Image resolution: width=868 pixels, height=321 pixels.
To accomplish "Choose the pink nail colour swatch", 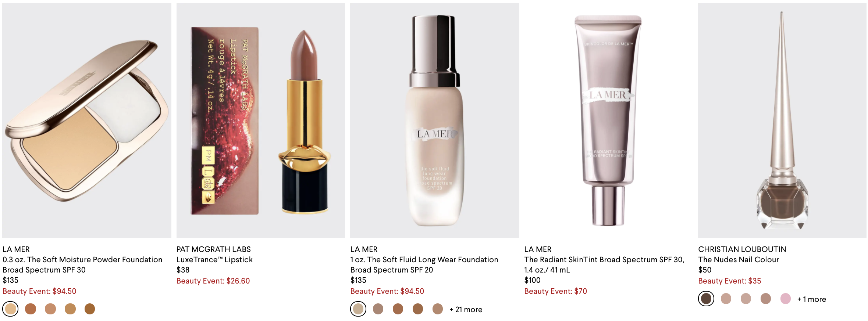I will pyautogui.click(x=786, y=299).
